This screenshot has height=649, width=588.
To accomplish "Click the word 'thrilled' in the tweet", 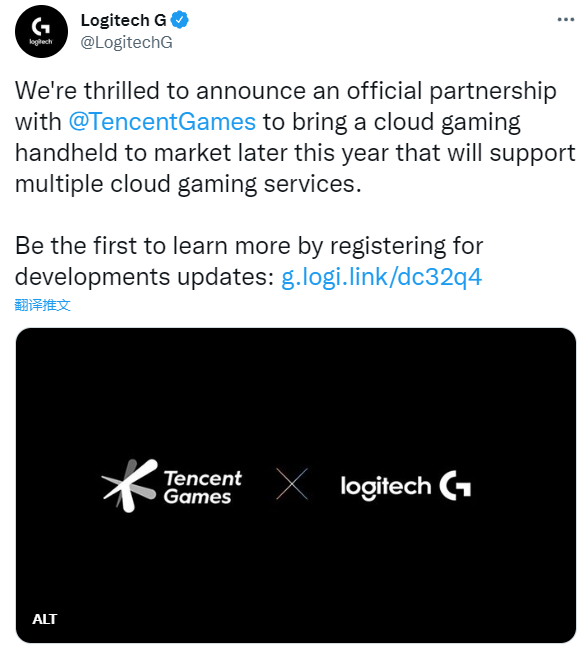I will pyautogui.click(x=122, y=91).
